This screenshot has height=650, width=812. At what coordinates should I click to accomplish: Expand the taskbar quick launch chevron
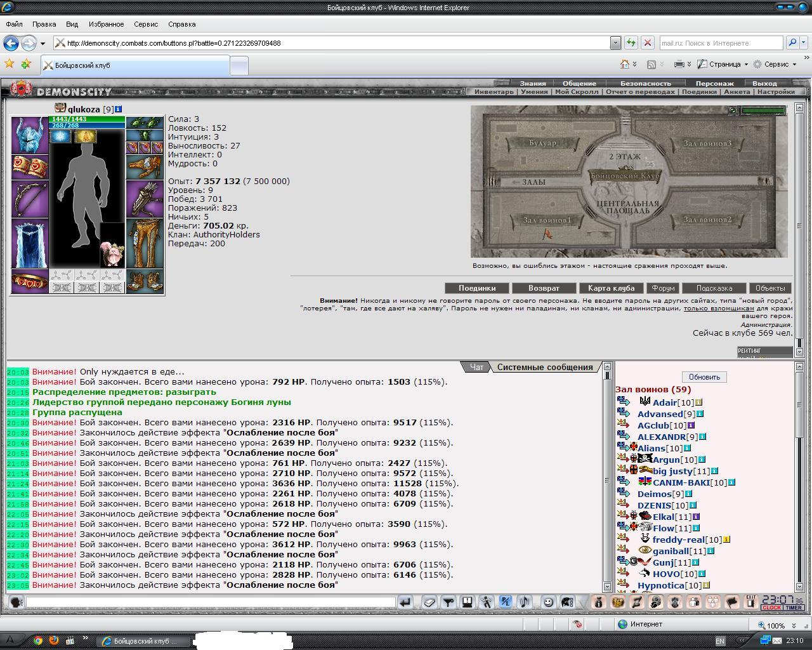86,639
